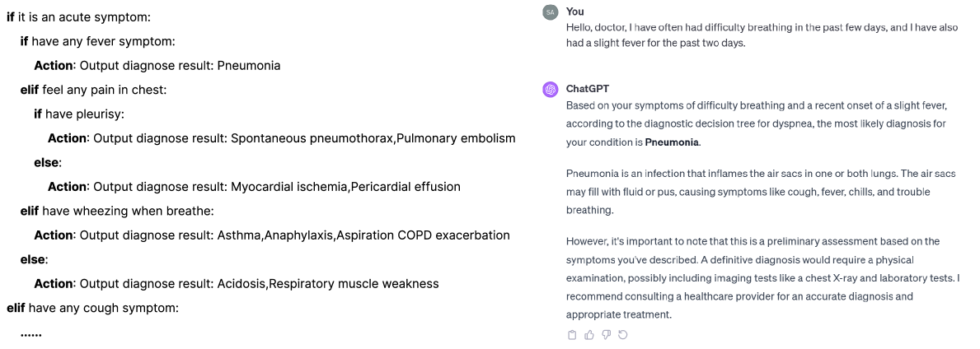Click the Myocardial ischemia diagnose result line

(x=254, y=187)
